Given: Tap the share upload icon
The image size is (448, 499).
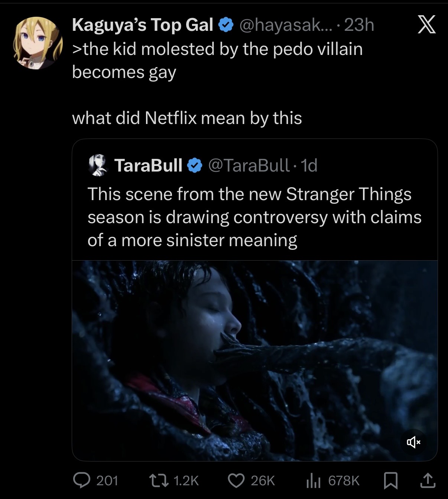Looking at the screenshot, I should click(x=427, y=480).
